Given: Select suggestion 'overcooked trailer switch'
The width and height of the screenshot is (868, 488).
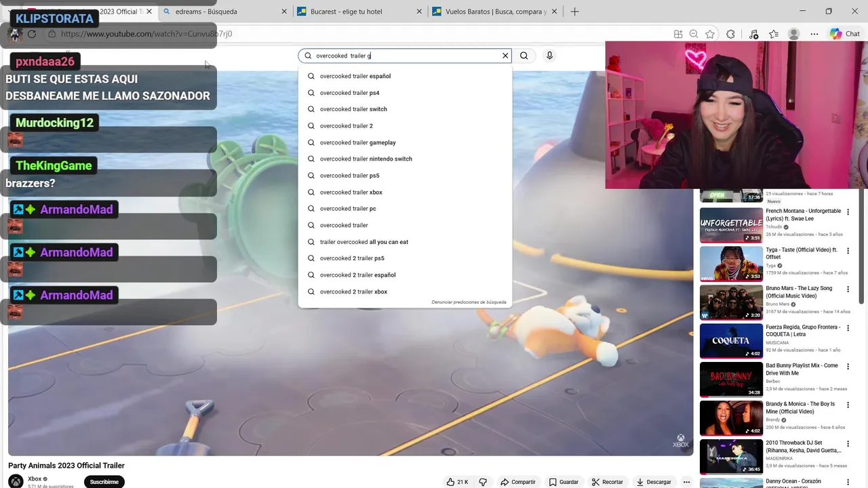Looking at the screenshot, I should point(405,109).
